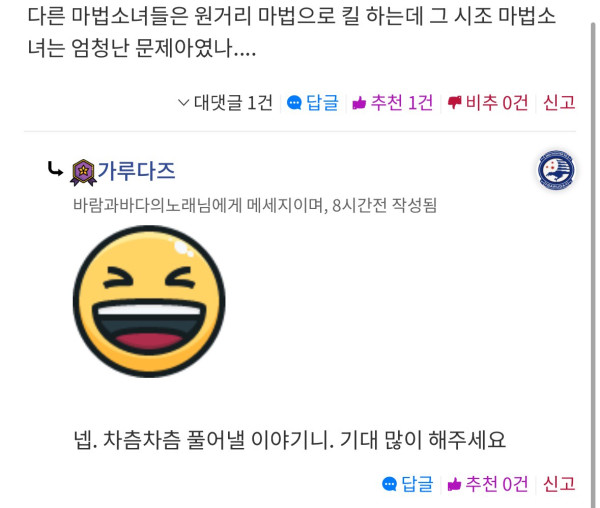Screen dimensions: 600x508
Task: Click the top 답글 reply link
Action: [322, 102]
